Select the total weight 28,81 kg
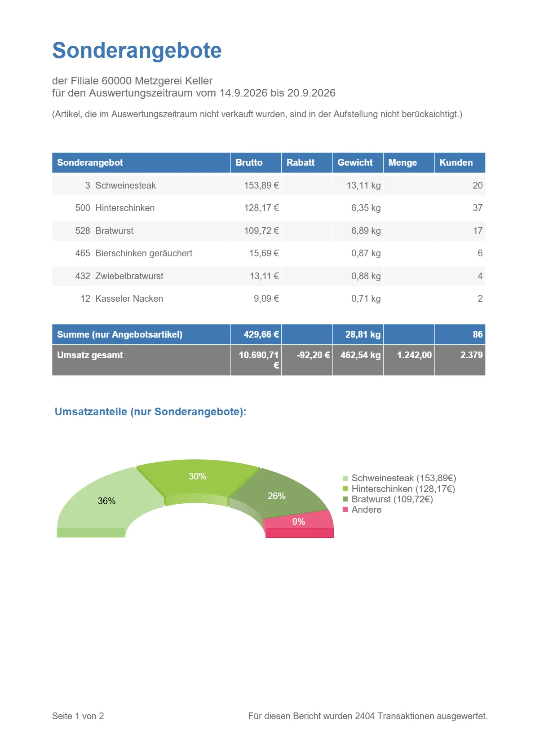The image size is (535, 756). tap(363, 334)
